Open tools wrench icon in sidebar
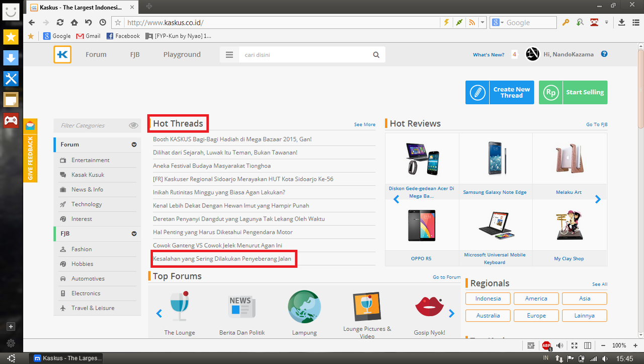 coord(11,79)
